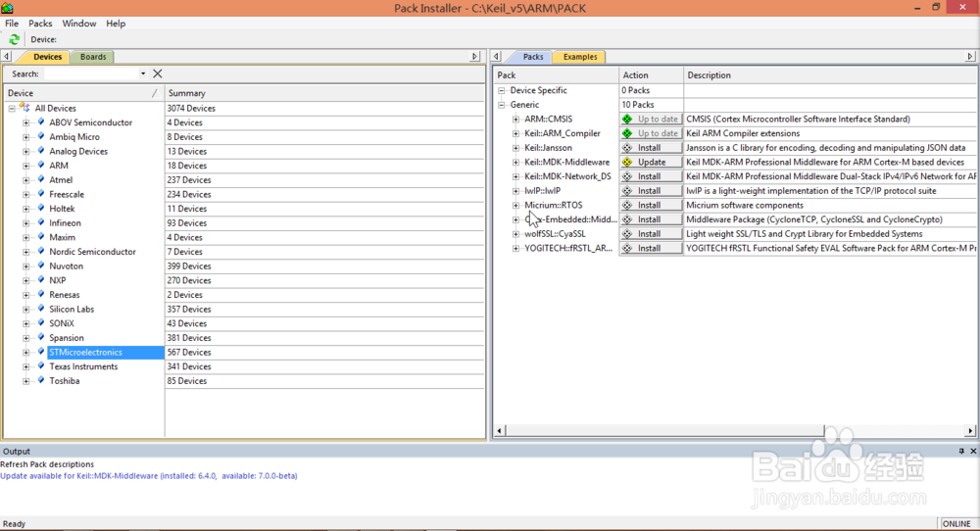The image size is (980, 531).
Task: Click Up to date button for Keil::ARM_Compiler
Action: pyautogui.click(x=651, y=133)
